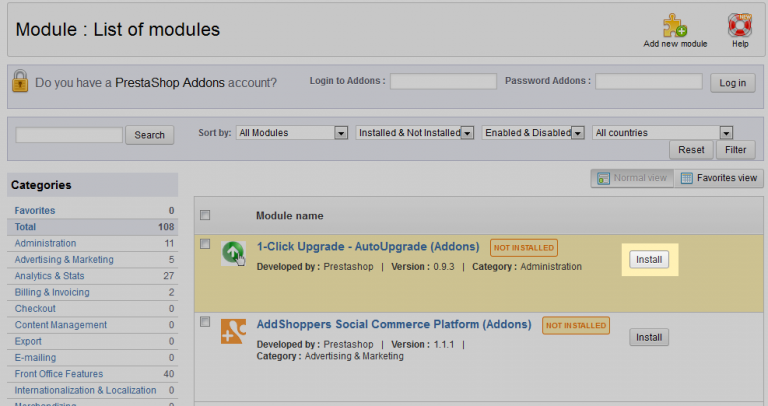
Task: Click the Login to Addons field
Action: click(x=443, y=81)
